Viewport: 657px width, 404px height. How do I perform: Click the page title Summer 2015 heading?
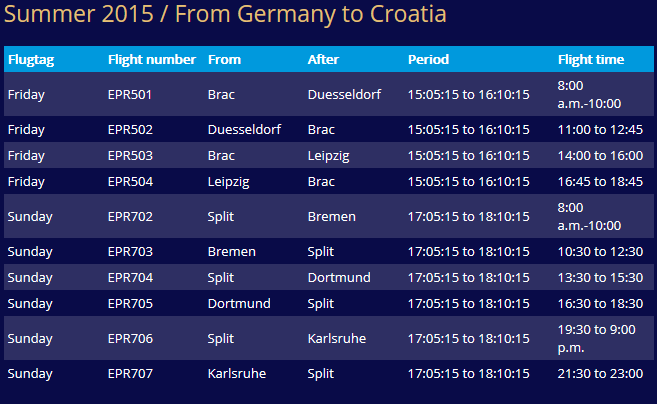pyautogui.click(x=225, y=14)
